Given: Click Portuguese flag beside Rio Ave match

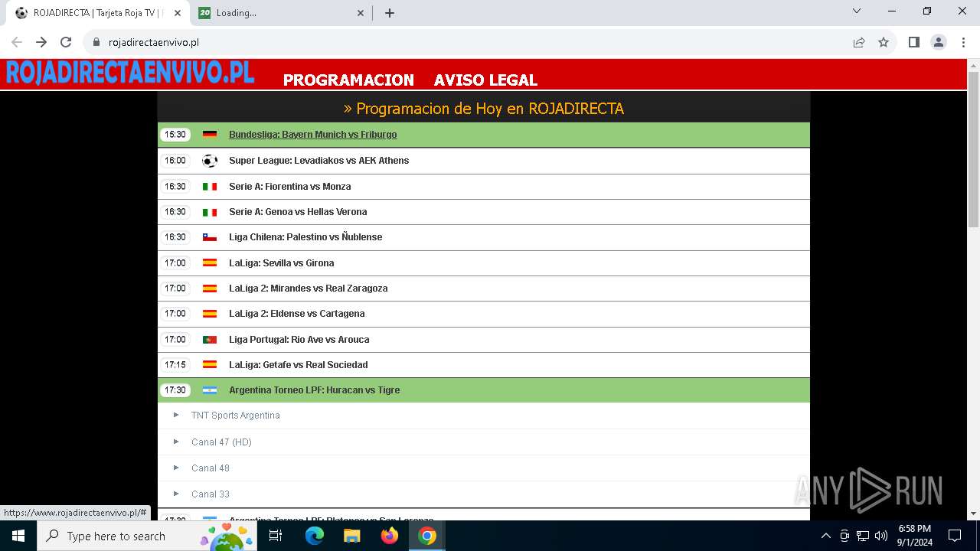Looking at the screenshot, I should pos(210,340).
